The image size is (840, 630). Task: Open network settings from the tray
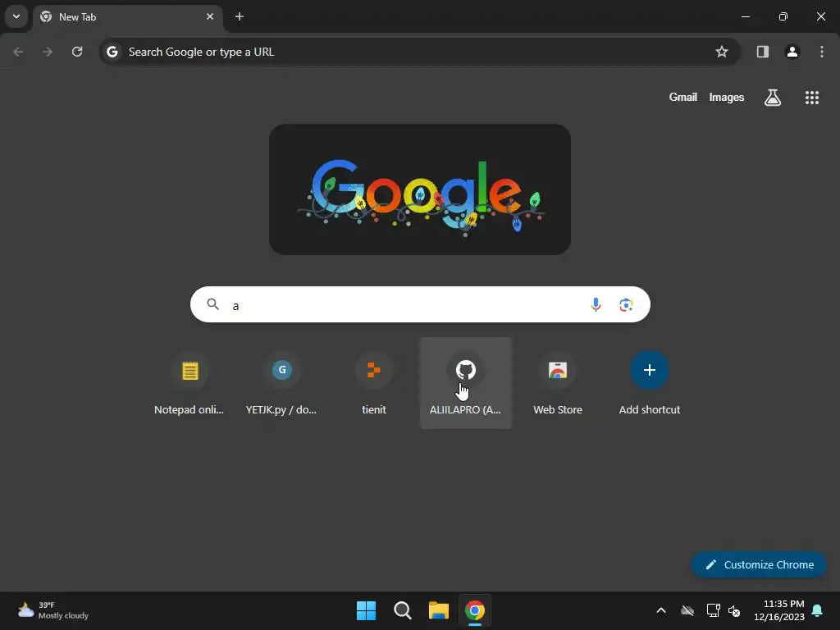click(713, 610)
